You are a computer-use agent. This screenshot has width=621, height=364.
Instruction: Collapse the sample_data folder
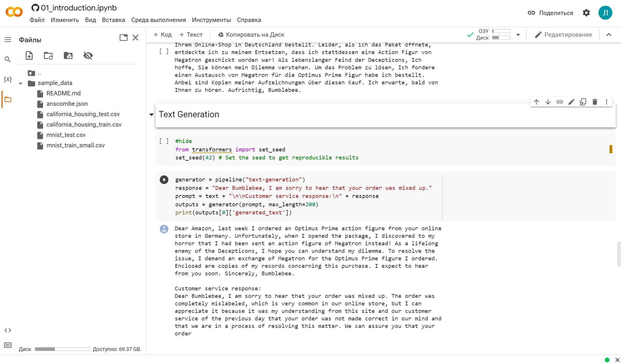[21, 83]
